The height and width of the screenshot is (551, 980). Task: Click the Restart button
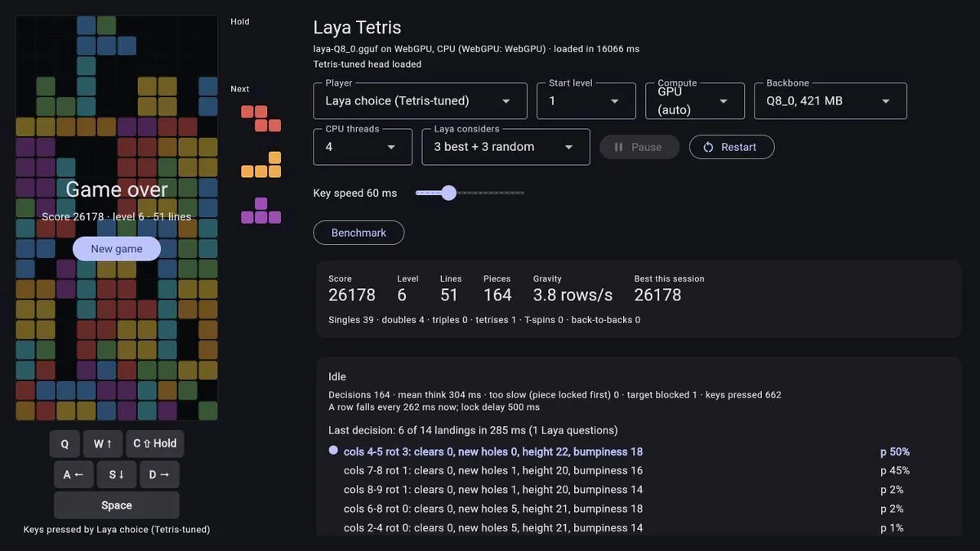click(732, 147)
